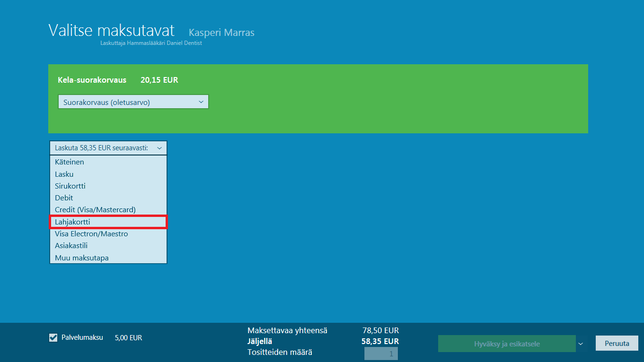Choose Lasku from payment list
The width and height of the screenshot is (644, 362).
pos(108,174)
